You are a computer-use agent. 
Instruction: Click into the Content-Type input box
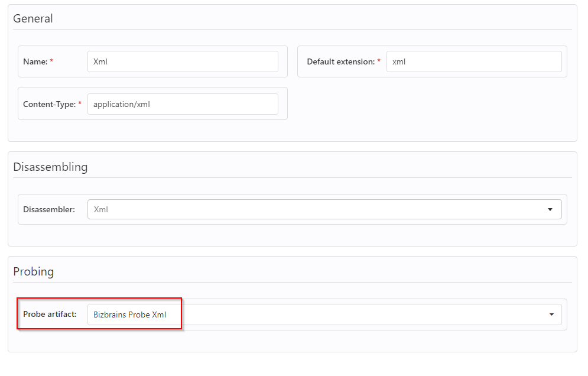[x=182, y=104]
